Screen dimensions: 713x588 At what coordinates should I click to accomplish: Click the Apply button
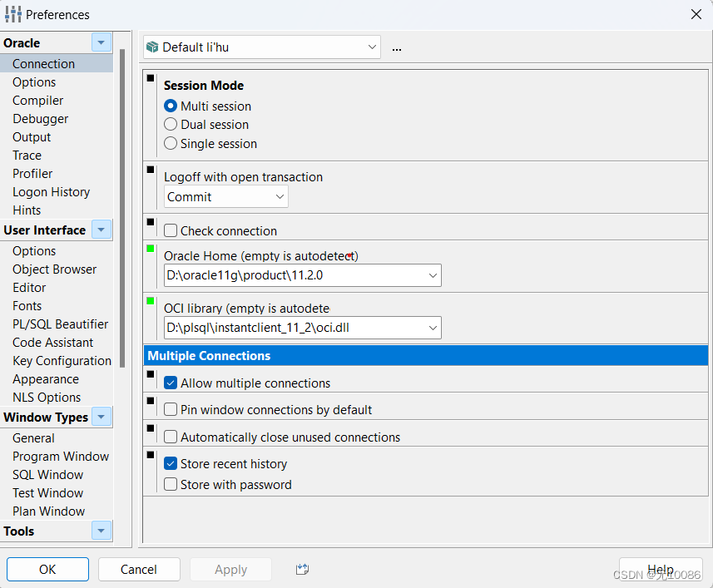pos(231,569)
